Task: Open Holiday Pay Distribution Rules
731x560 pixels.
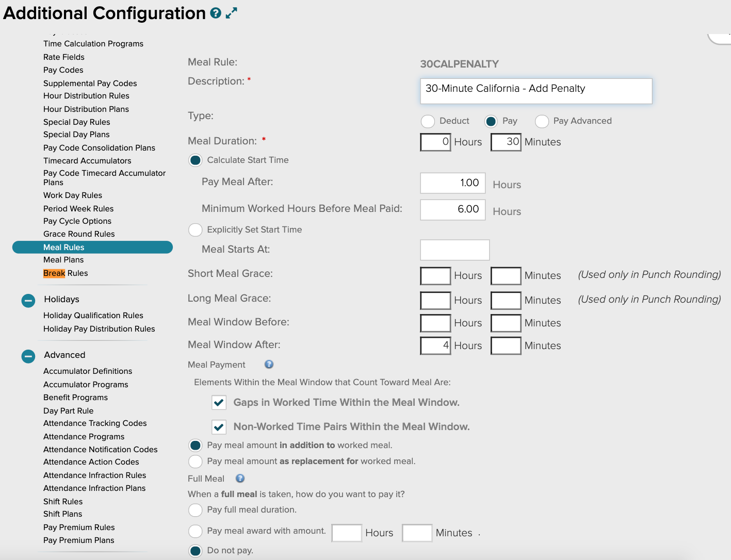Action: 99,329
